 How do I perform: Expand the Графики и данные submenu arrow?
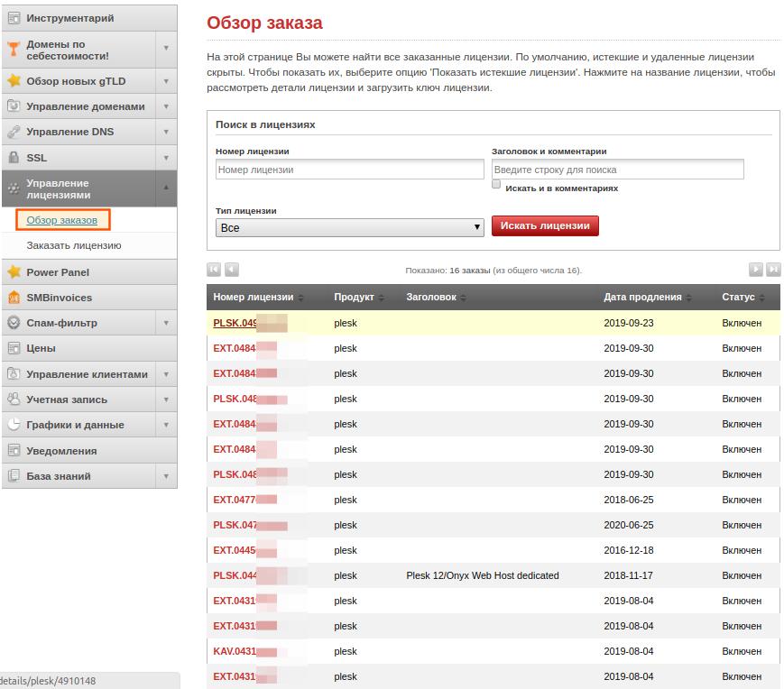(166, 425)
